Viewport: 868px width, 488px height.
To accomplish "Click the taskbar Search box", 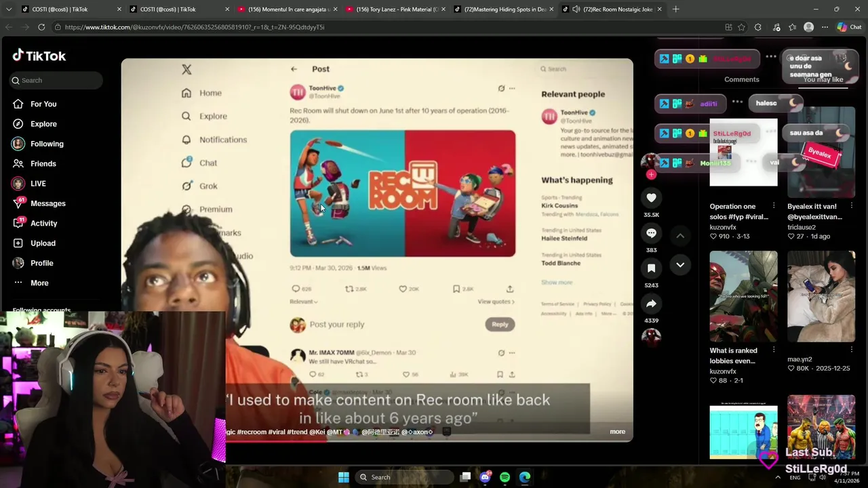I will tap(404, 477).
